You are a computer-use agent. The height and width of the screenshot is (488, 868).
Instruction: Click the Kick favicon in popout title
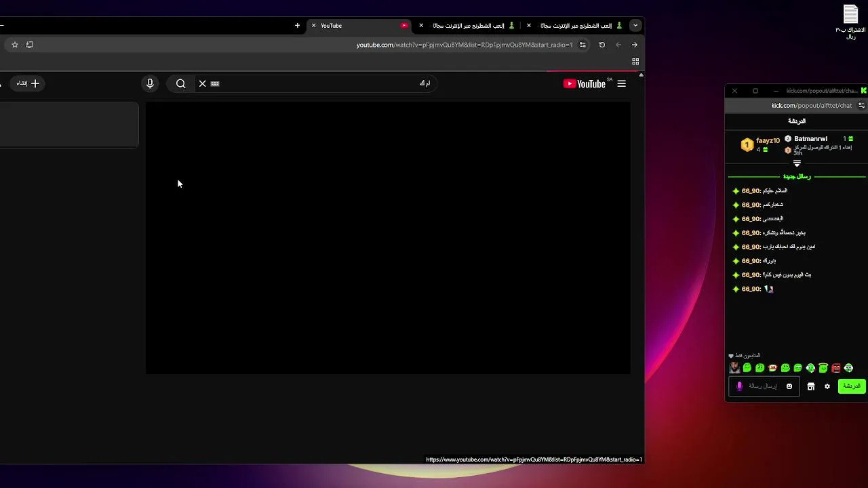coord(863,91)
